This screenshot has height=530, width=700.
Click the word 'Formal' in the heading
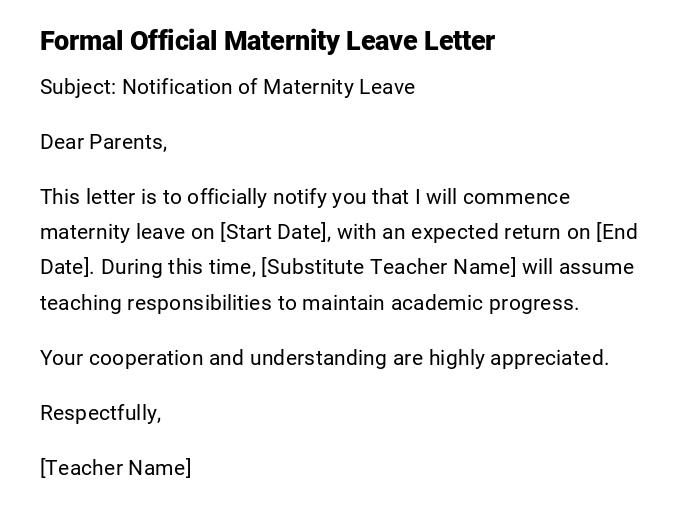pos(82,41)
